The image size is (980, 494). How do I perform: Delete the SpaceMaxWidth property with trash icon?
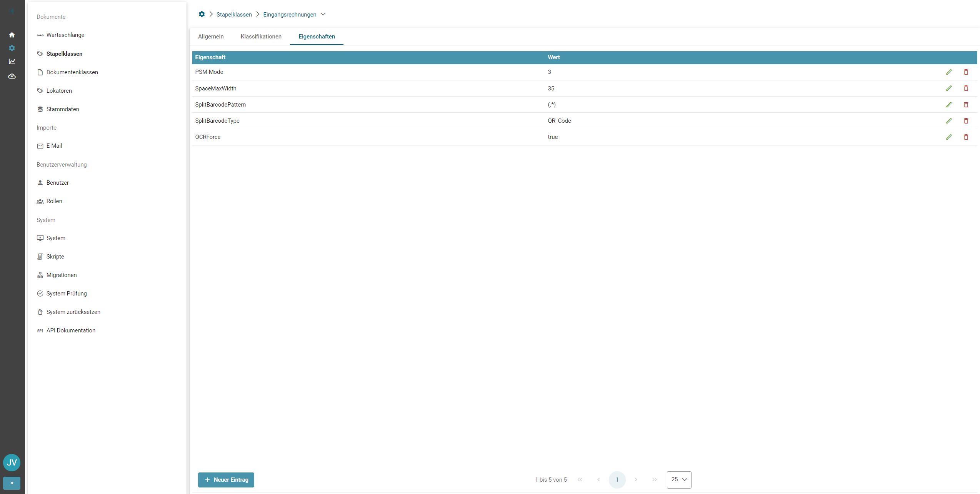(x=966, y=88)
